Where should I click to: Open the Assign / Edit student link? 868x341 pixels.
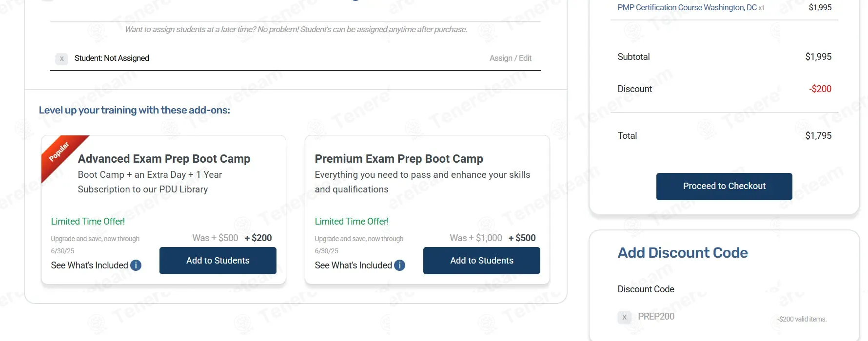click(510, 58)
